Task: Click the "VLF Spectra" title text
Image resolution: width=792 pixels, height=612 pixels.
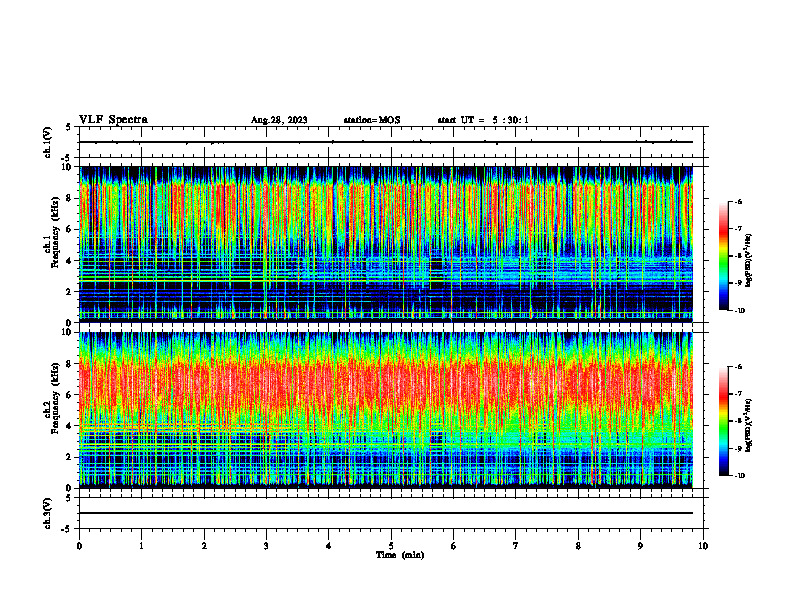Action: pyautogui.click(x=113, y=120)
